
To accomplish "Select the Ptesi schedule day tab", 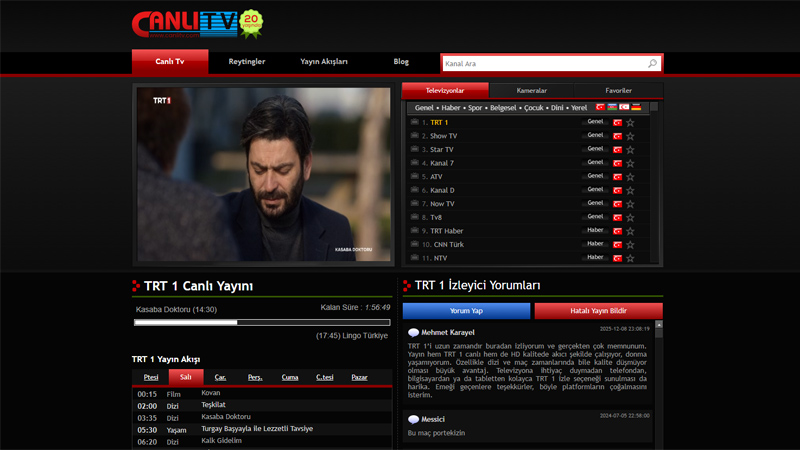I will click(151, 377).
